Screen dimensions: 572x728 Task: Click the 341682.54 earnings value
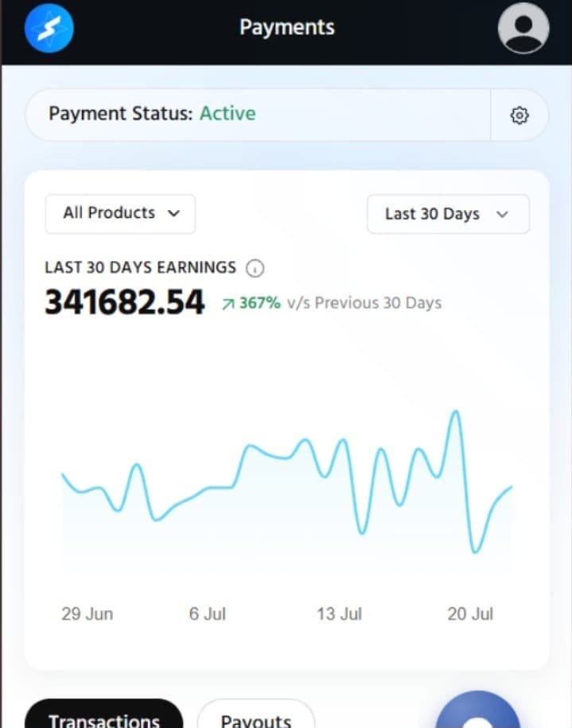pos(124,302)
